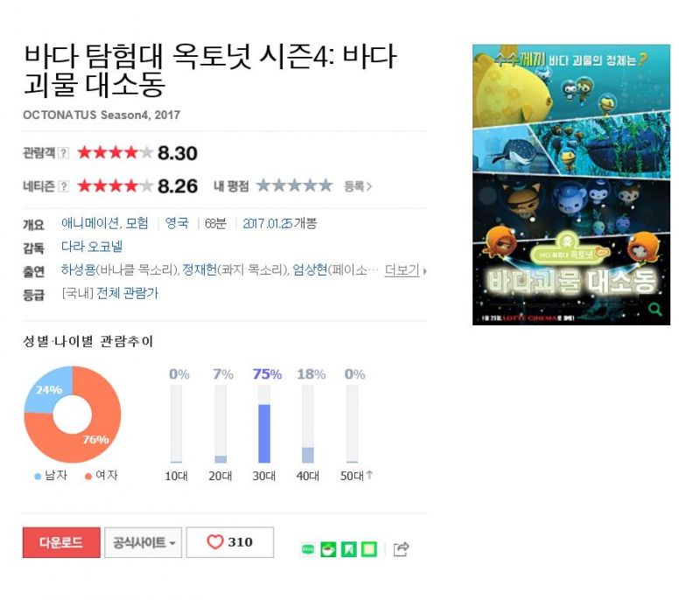The image size is (700, 600).
Task: Click the green square memo share icon
Action: click(368, 549)
